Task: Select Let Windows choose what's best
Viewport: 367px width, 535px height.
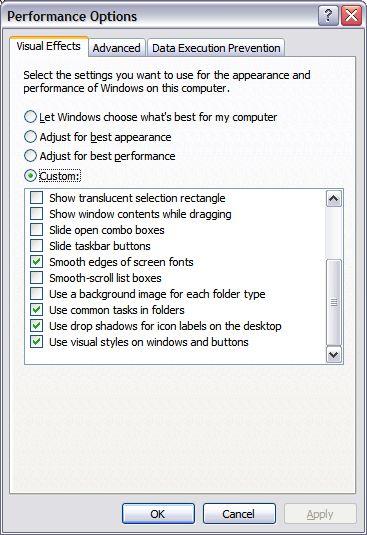Action: pos(30,117)
